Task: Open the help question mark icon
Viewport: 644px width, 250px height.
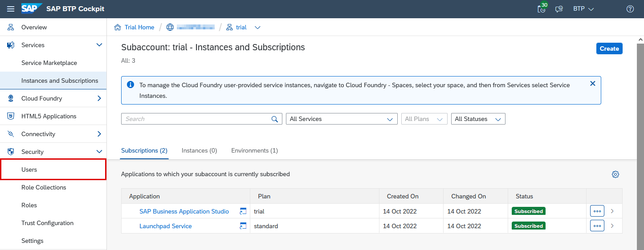Action: point(630,9)
